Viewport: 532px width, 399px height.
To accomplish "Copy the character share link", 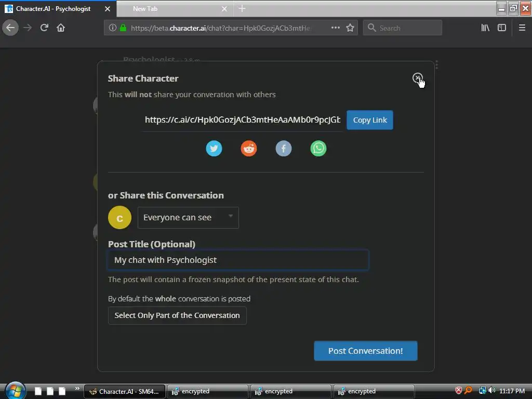I will tap(370, 120).
